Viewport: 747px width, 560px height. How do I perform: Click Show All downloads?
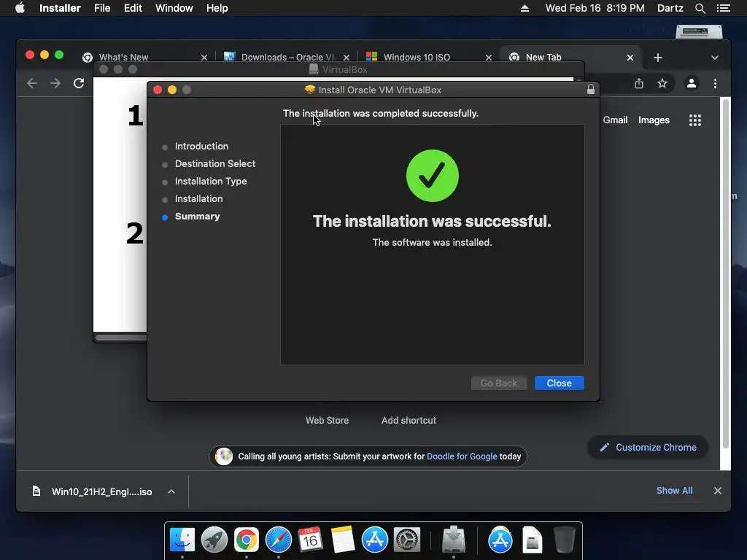coord(674,491)
